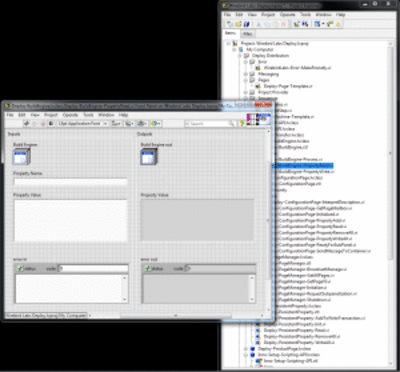Select highlighted BuildEngine-PropertyRead.vi tree row
Viewport: 400px width, 372px height.
[x=303, y=166]
